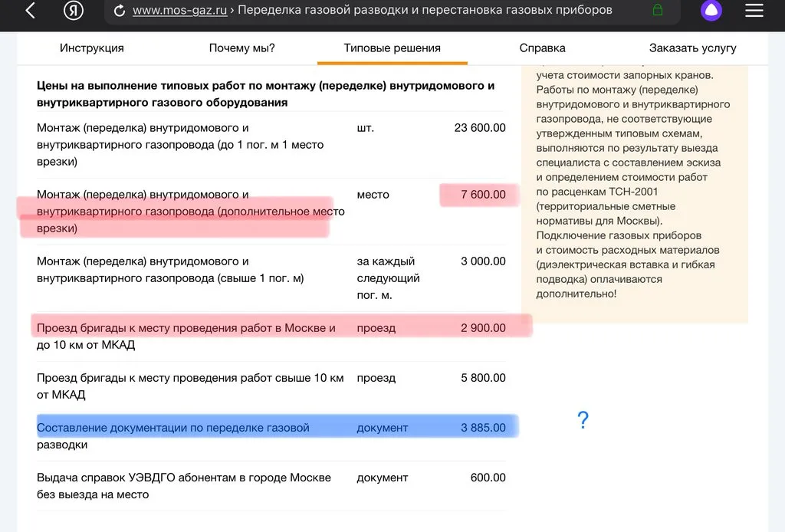Click the price 5 800.00
This screenshot has height=532, width=785.
click(x=483, y=378)
